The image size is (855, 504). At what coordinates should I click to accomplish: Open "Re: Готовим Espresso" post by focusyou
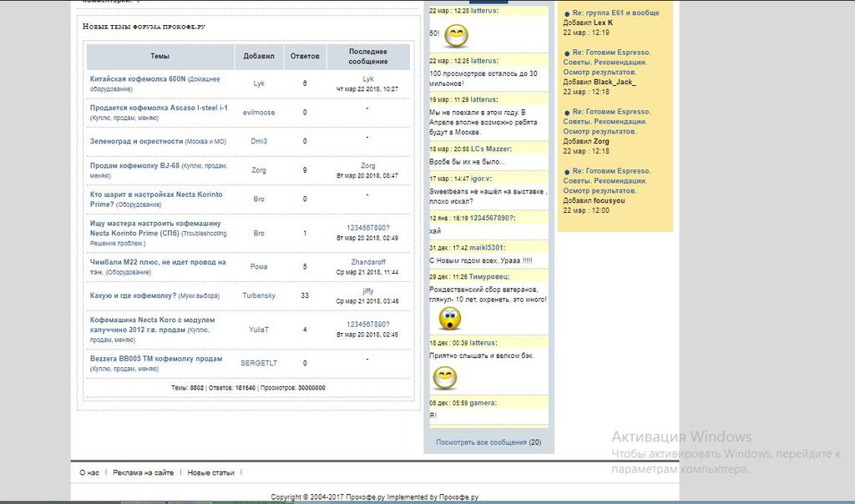coord(607,181)
